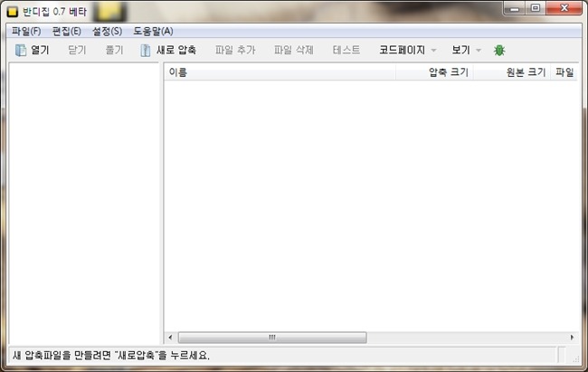Viewport: 588px width, 372px height.
Task: Open the 편집(E) menu
Action: (67, 31)
